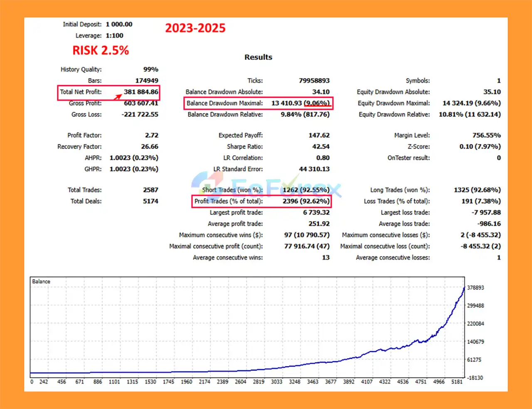Viewport: 532px width, 409px height.
Task: Click Profit Trades value 2396 (92.62%)
Action: [306, 201]
